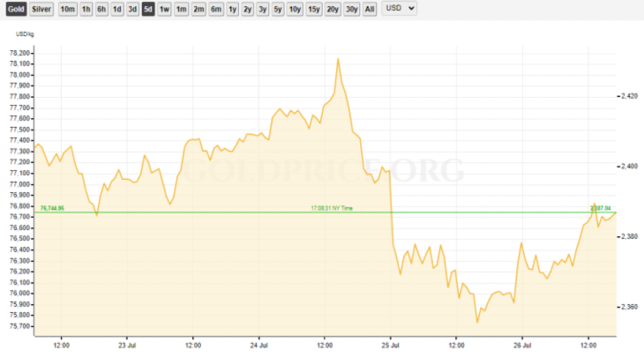
Task: Click the 25 Jul date axis label
Action: (390, 346)
